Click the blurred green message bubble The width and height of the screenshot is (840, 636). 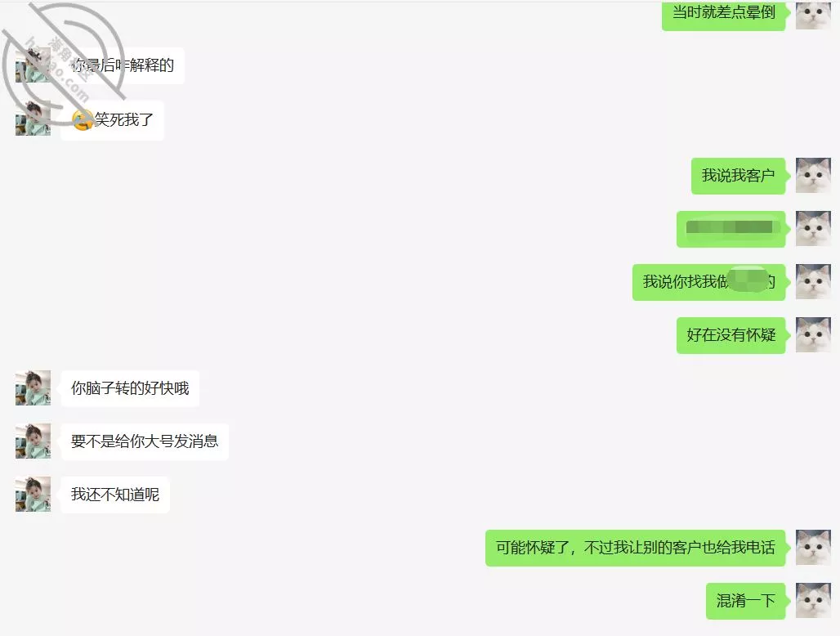[x=732, y=229]
